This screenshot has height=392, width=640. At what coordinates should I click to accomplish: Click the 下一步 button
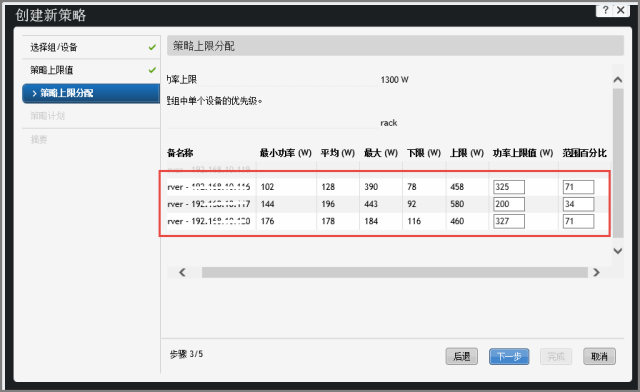pos(509,356)
